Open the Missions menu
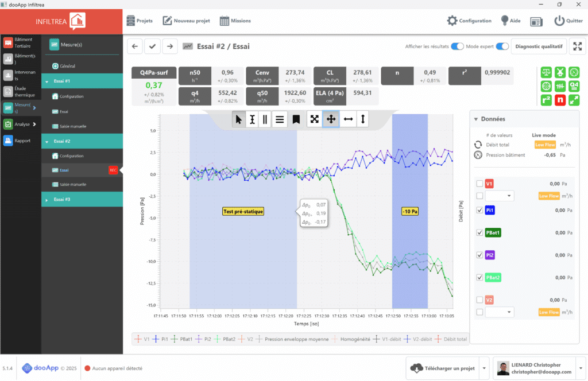588x381 pixels. [x=235, y=21]
